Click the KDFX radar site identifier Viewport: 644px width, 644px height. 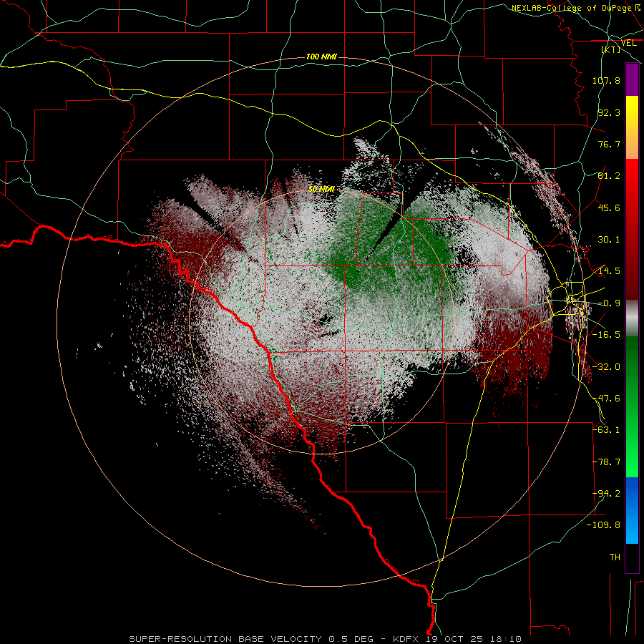(406, 639)
